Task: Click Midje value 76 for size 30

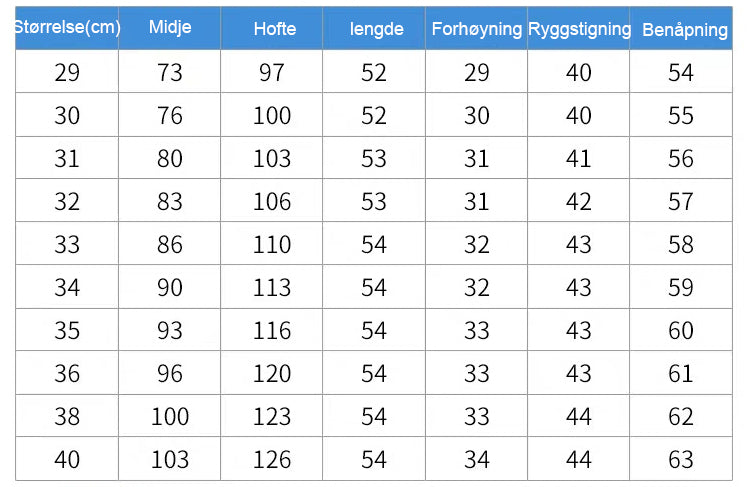Action: pyautogui.click(x=170, y=116)
